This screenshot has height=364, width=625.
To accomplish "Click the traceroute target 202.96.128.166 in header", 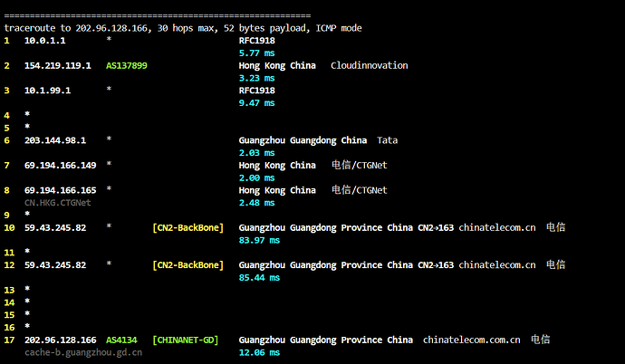I will [x=113, y=28].
